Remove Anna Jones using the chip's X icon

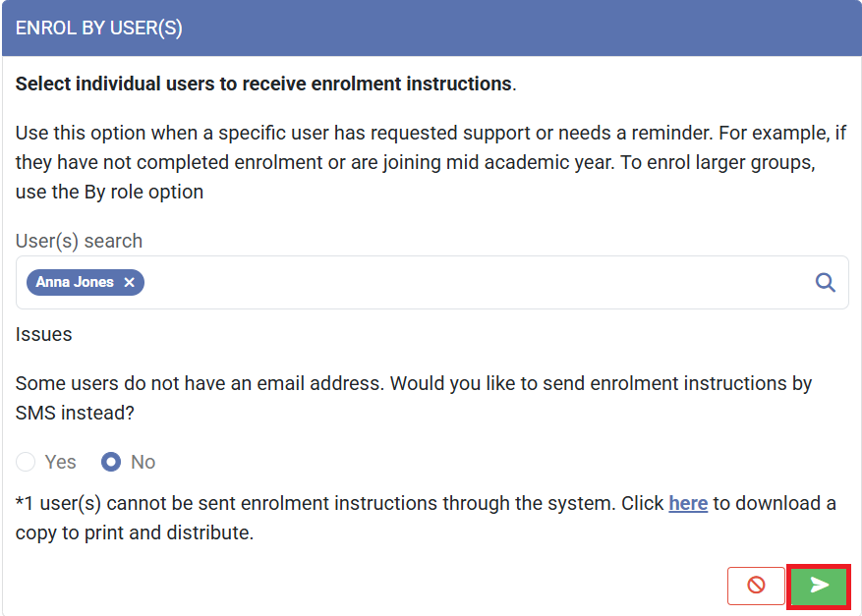(129, 282)
